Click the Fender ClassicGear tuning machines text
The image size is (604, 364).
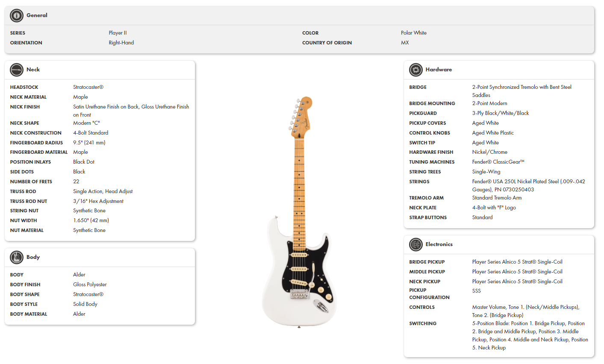pos(498,162)
